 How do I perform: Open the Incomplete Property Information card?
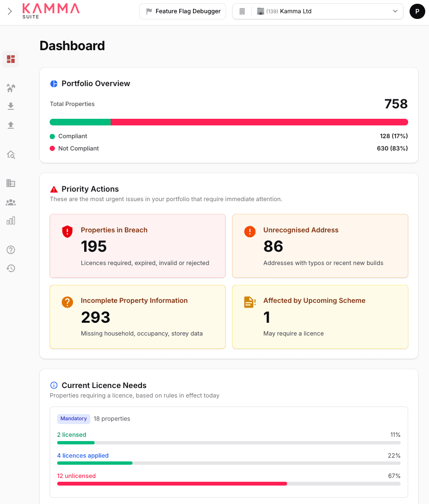pos(138,317)
